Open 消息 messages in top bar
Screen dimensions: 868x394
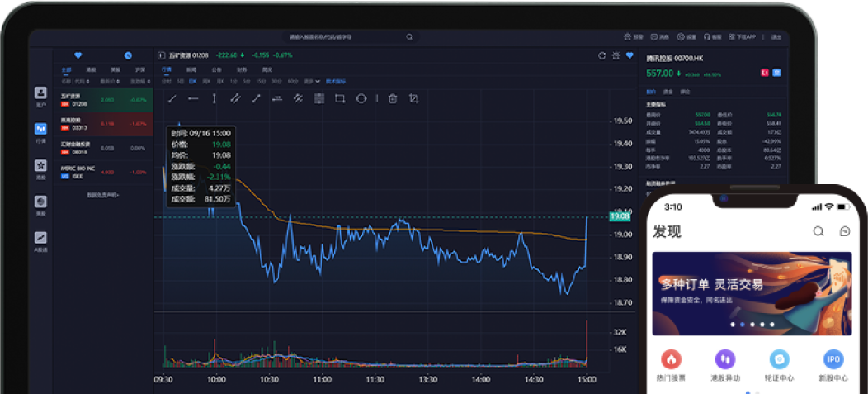[660, 37]
